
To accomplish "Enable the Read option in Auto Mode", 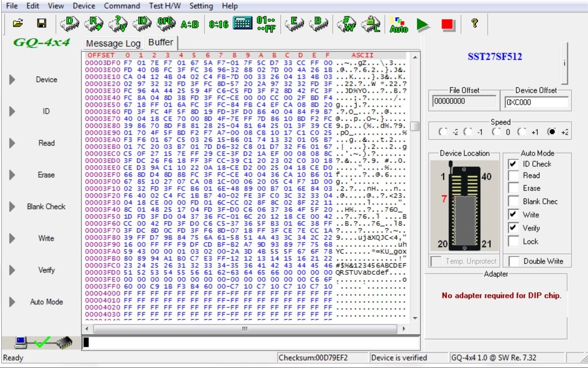I will click(513, 175).
